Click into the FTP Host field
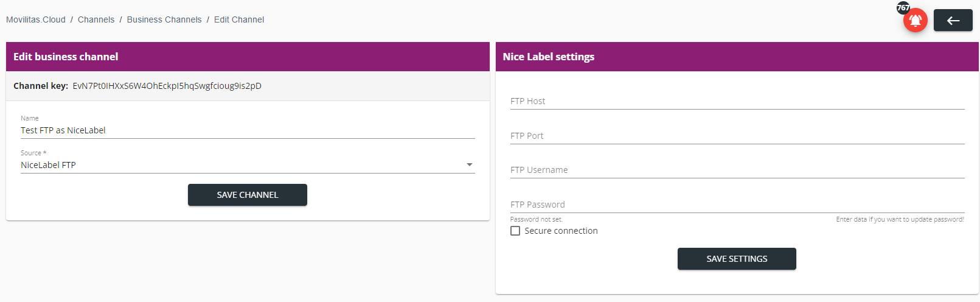980x302 pixels. pos(737,101)
